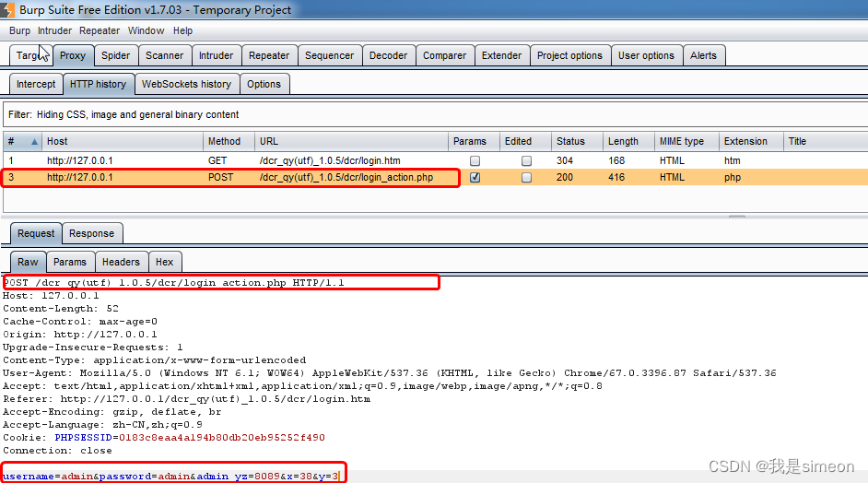Viewport: 868px width, 483px height.
Task: Check Edited box for login_action.php row
Action: (x=526, y=177)
